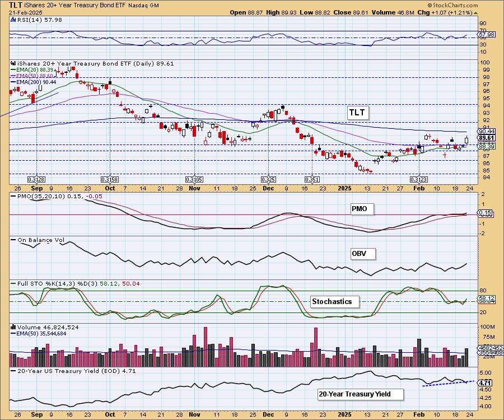
Task: Click the volume bars icon beside Volume 46,824,524
Action: (13, 327)
